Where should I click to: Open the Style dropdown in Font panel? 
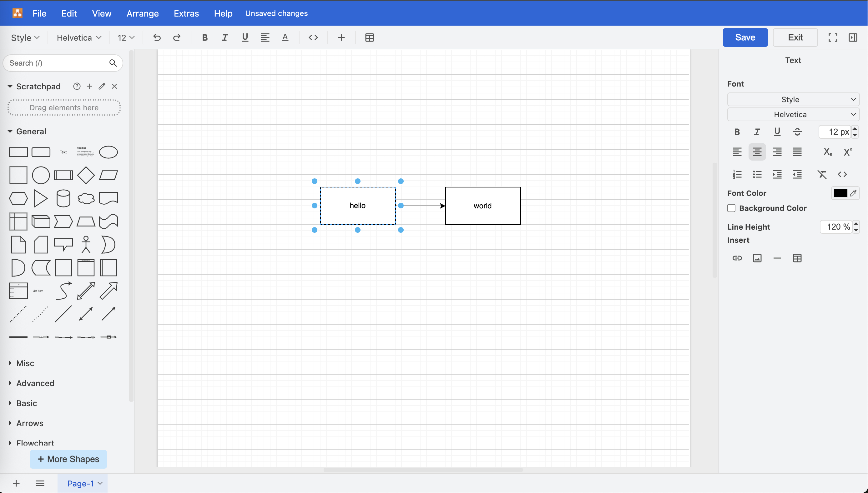coord(793,100)
